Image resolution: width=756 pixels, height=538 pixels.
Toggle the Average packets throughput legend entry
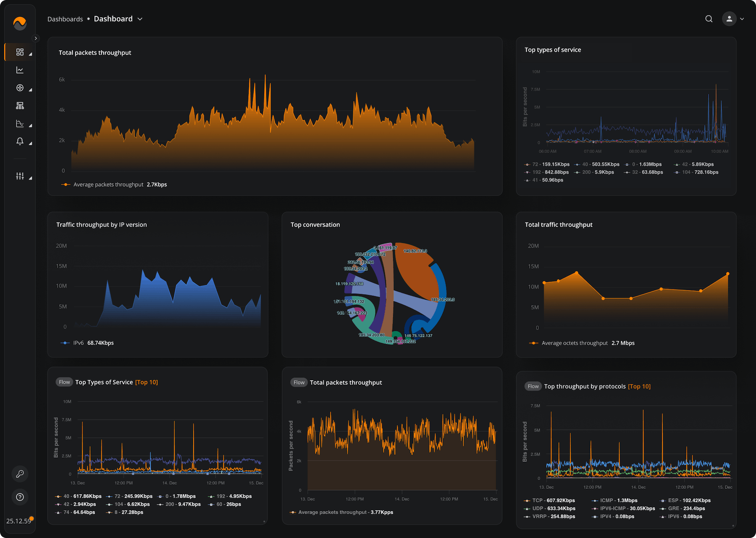point(109,184)
